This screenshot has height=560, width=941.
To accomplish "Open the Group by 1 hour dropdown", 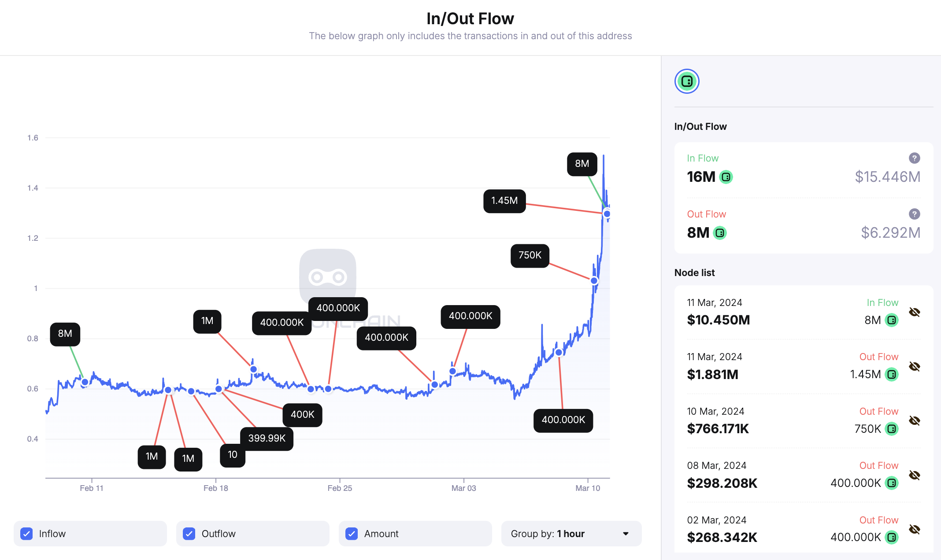I will coord(571,534).
